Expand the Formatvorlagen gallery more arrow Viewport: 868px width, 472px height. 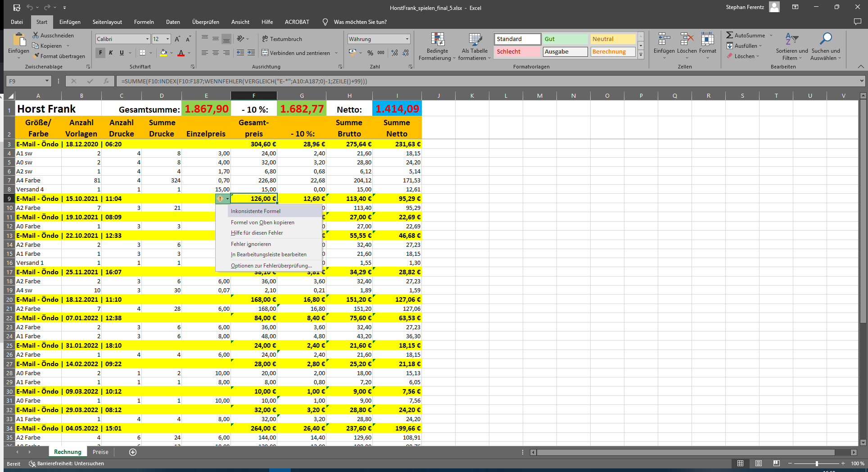click(641, 54)
